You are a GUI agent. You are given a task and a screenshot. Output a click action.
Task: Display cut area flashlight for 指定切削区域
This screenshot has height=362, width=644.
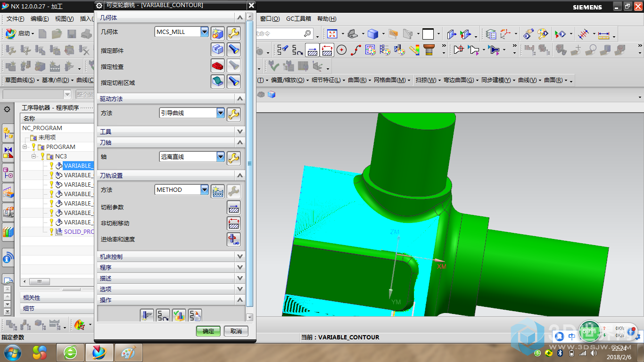(234, 82)
